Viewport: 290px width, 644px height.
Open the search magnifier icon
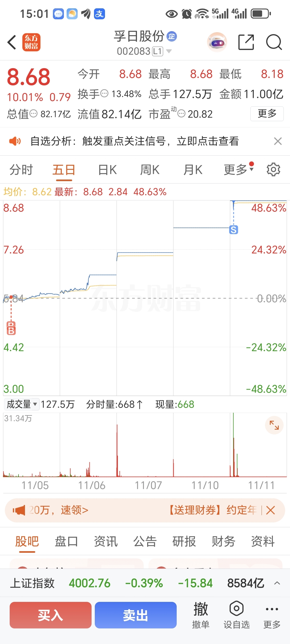point(274,42)
